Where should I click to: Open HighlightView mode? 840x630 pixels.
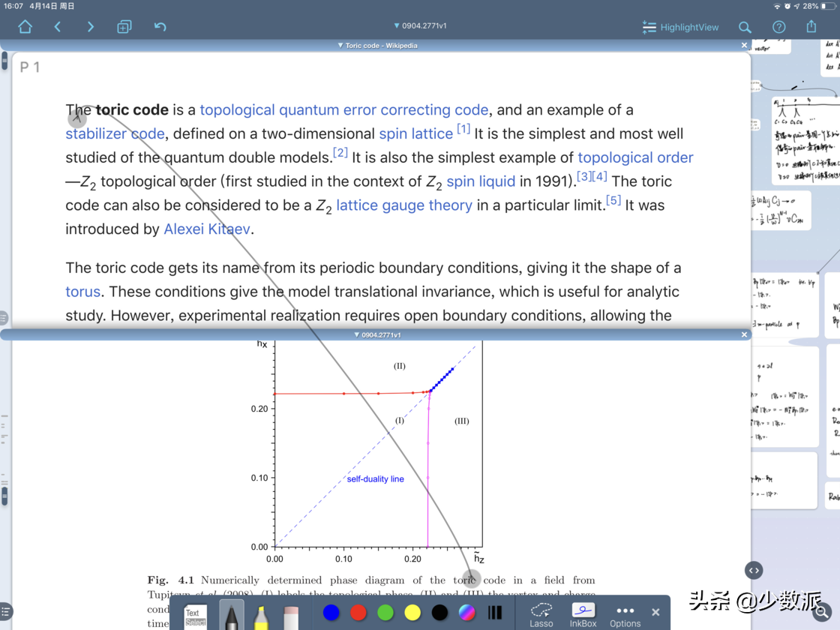tap(680, 27)
